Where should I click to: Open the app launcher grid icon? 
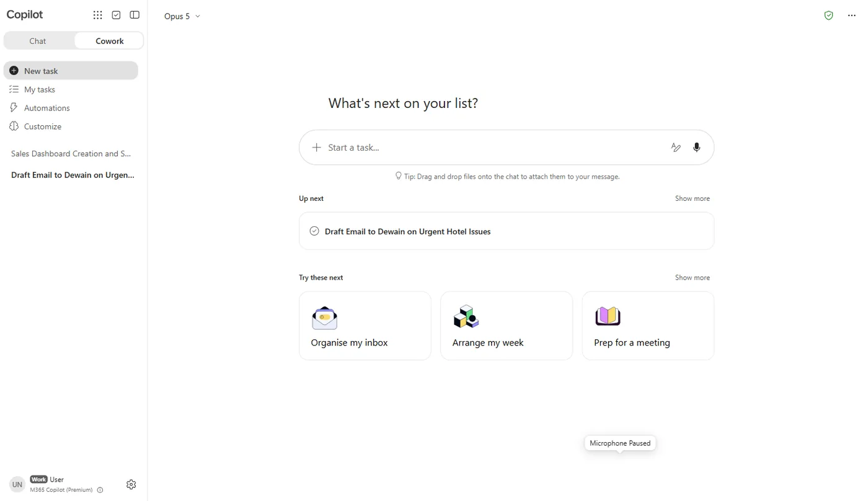[97, 15]
